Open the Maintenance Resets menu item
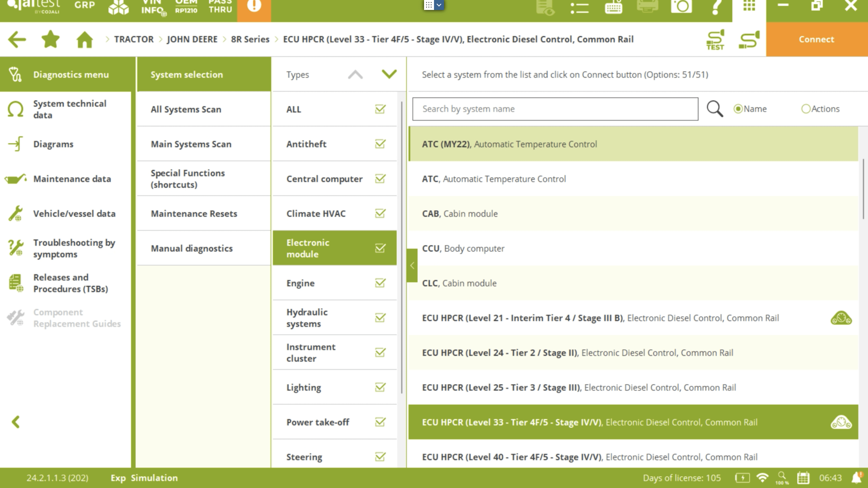The image size is (868, 488). point(194,213)
